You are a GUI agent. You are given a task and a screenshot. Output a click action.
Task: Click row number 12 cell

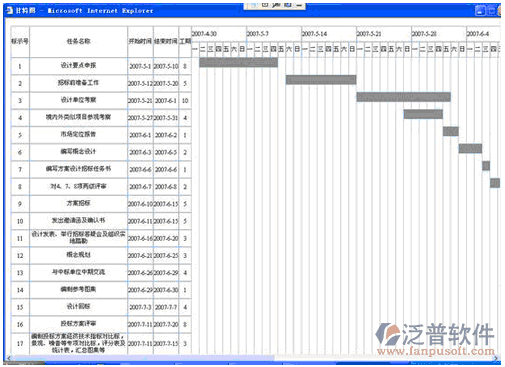[x=20, y=256]
